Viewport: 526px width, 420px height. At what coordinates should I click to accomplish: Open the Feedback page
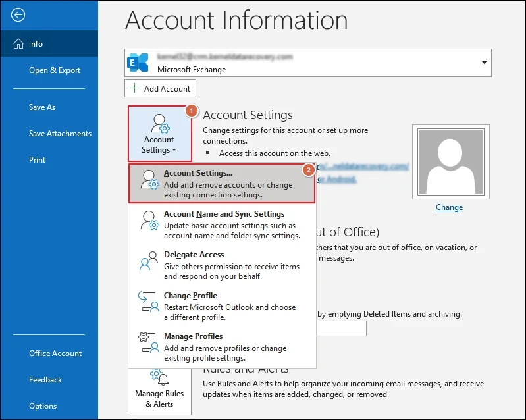pos(49,379)
